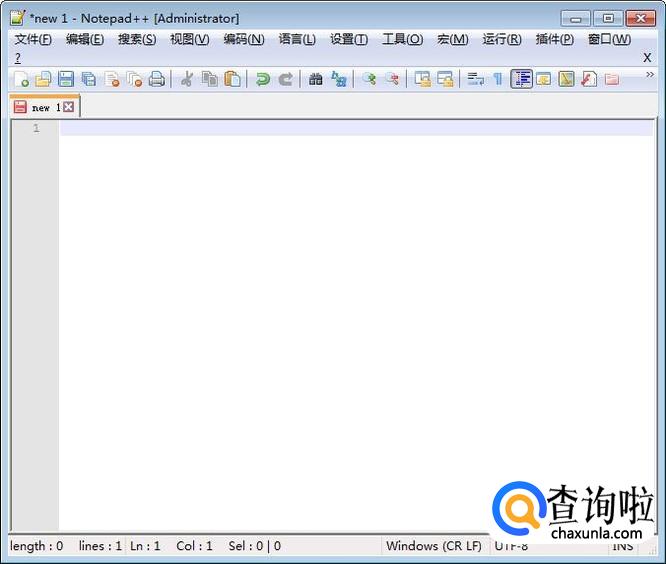Click the Paste clipboard icon
The height and width of the screenshot is (564, 666).
[232, 79]
